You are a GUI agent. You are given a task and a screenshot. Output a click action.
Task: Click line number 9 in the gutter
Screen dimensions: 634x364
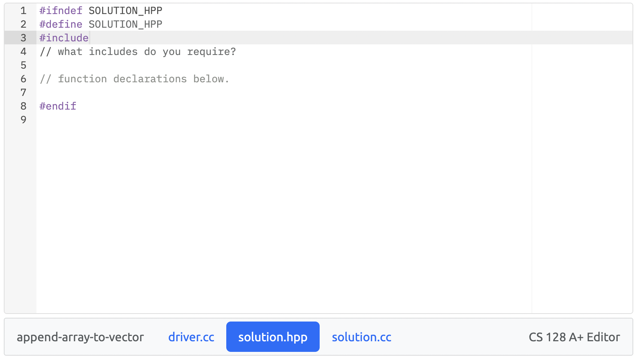(x=23, y=120)
